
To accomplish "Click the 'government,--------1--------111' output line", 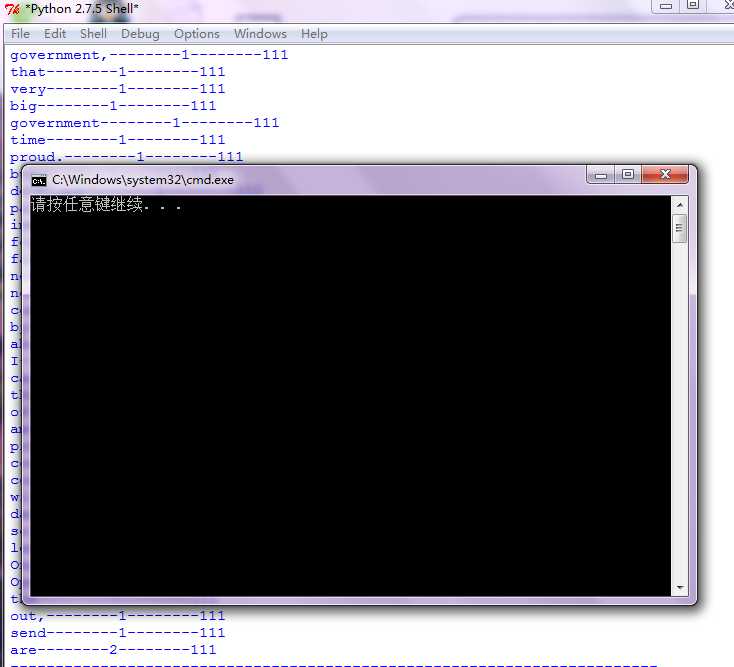I will click(x=149, y=55).
